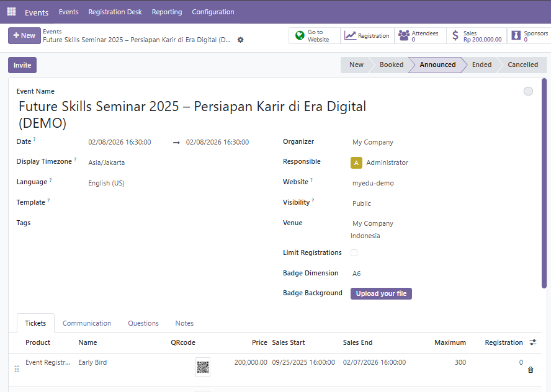Open the Display Timezone dropdown field
The height and width of the screenshot is (392, 551).
click(x=174, y=163)
